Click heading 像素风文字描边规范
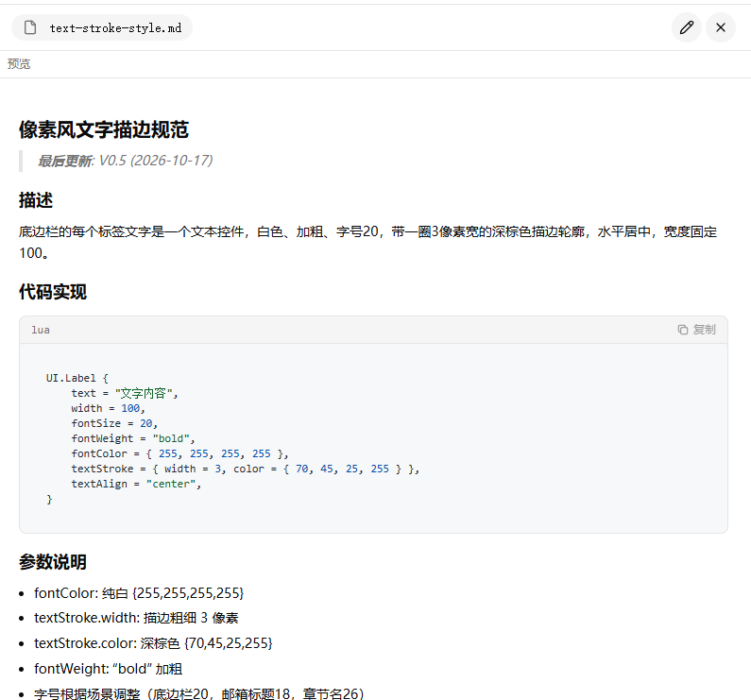Screen dimensions: 751x700 pos(104,129)
